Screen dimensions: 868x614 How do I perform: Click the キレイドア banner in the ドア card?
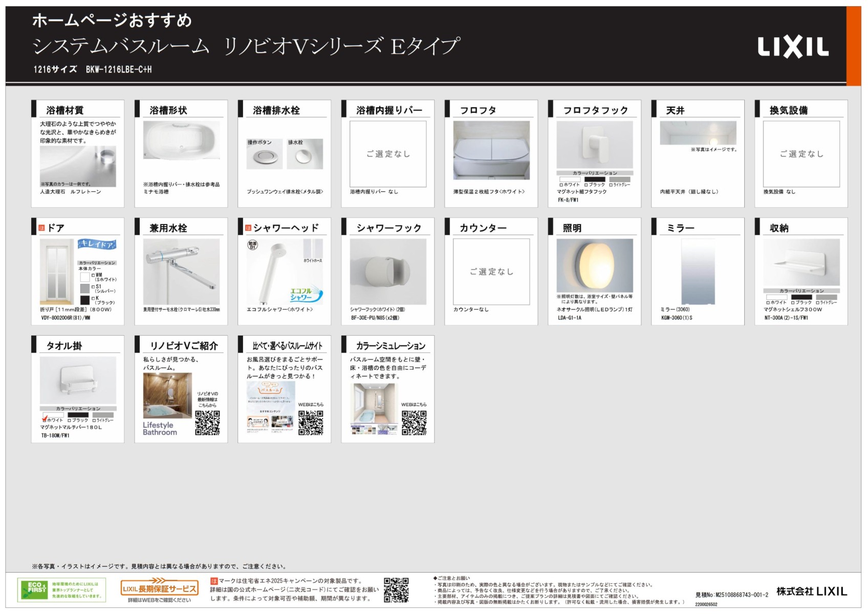coord(97,245)
